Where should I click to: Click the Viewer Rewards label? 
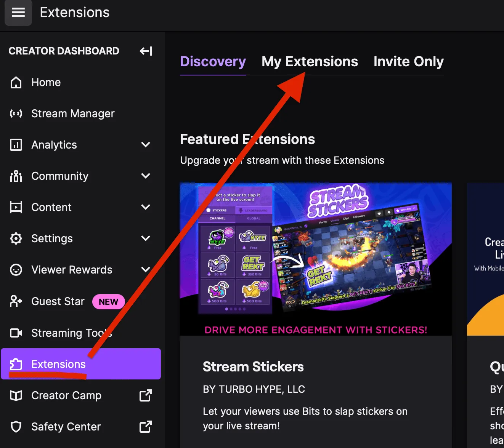[72, 270]
